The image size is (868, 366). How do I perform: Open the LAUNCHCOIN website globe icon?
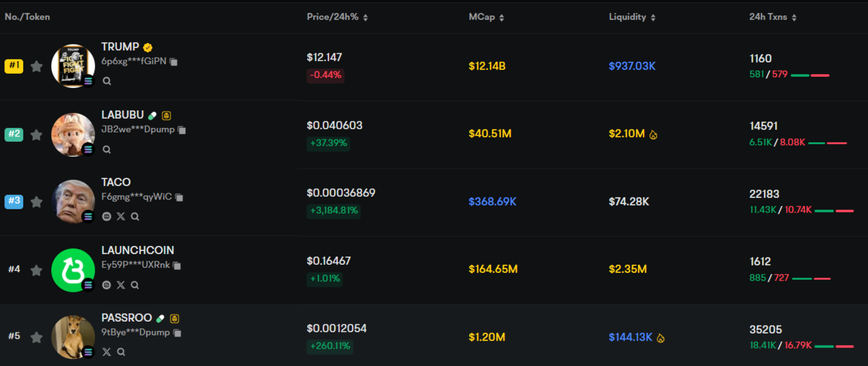coord(107,284)
